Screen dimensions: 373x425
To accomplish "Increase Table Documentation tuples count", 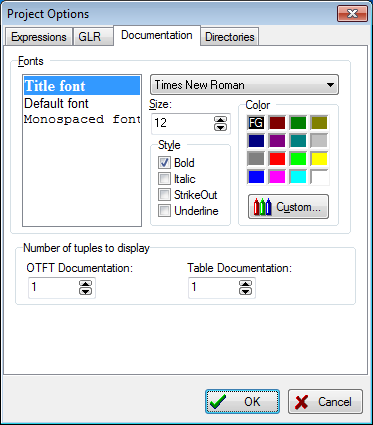I will 246,284.
